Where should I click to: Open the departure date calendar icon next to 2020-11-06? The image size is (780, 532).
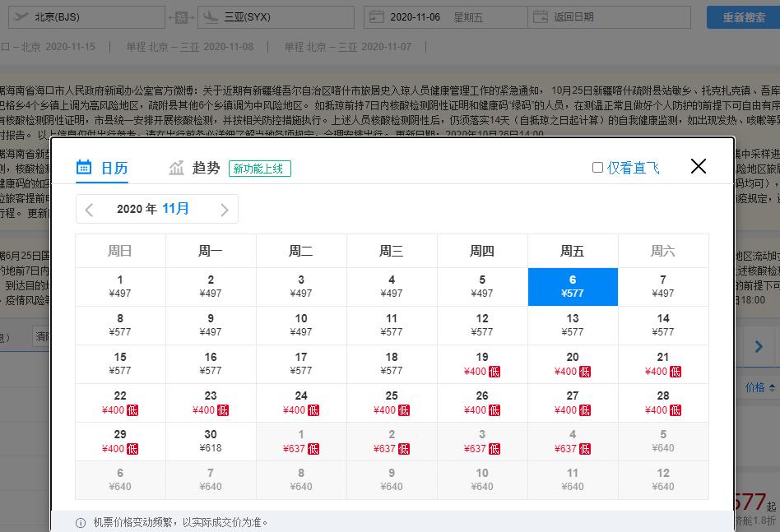377,16
